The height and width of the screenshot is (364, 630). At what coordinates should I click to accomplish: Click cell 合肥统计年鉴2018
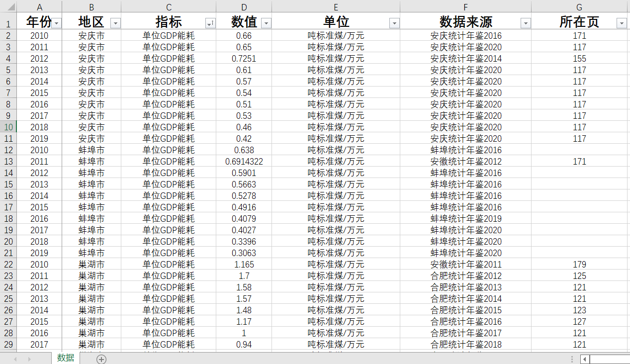pyautogui.click(x=466, y=344)
